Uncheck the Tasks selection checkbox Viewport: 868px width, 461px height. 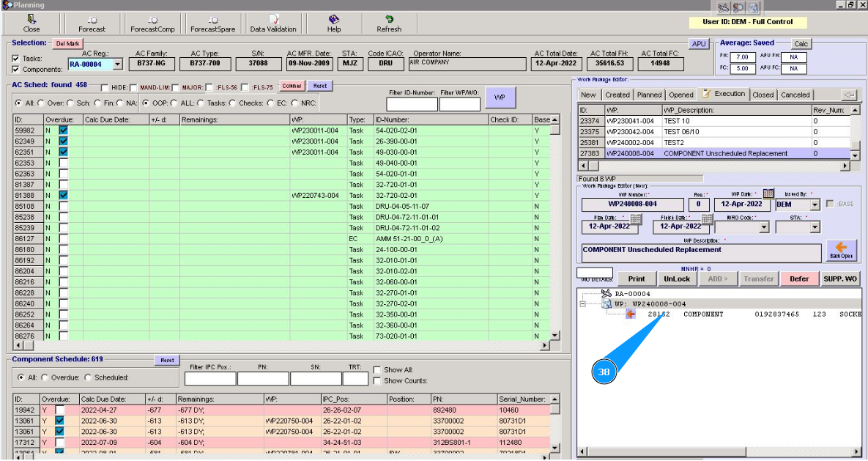16,59
